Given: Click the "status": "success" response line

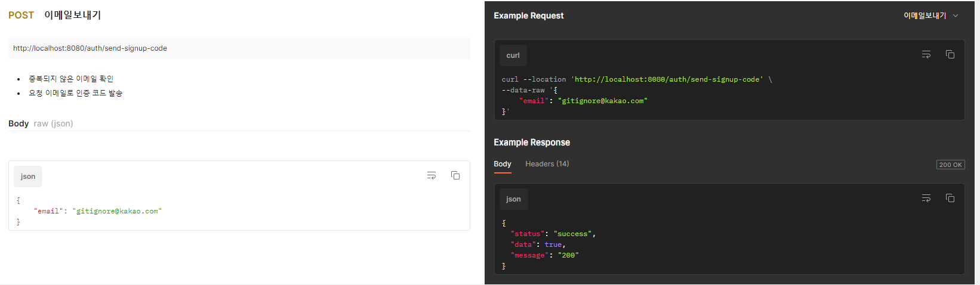Looking at the screenshot, I should [x=553, y=234].
